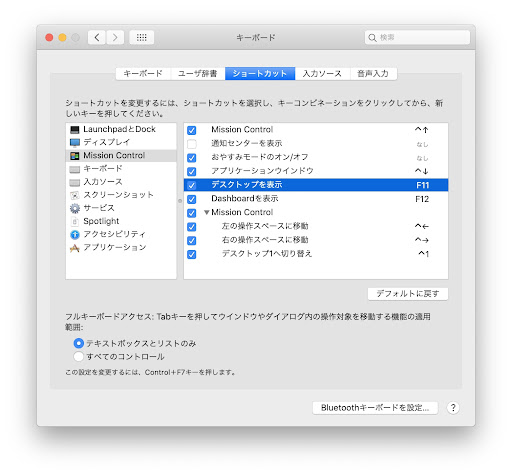Click the back navigation arrow

point(97,37)
